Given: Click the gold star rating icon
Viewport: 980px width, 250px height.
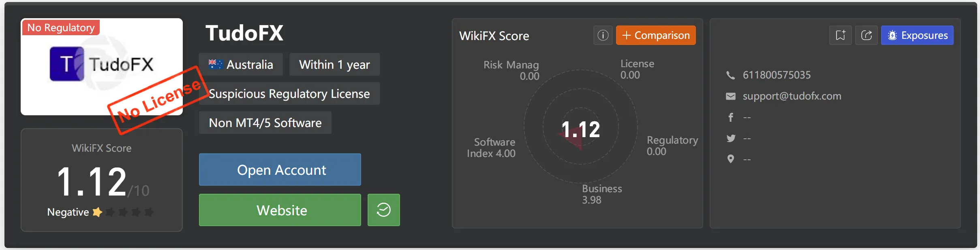Looking at the screenshot, I should point(97,212).
